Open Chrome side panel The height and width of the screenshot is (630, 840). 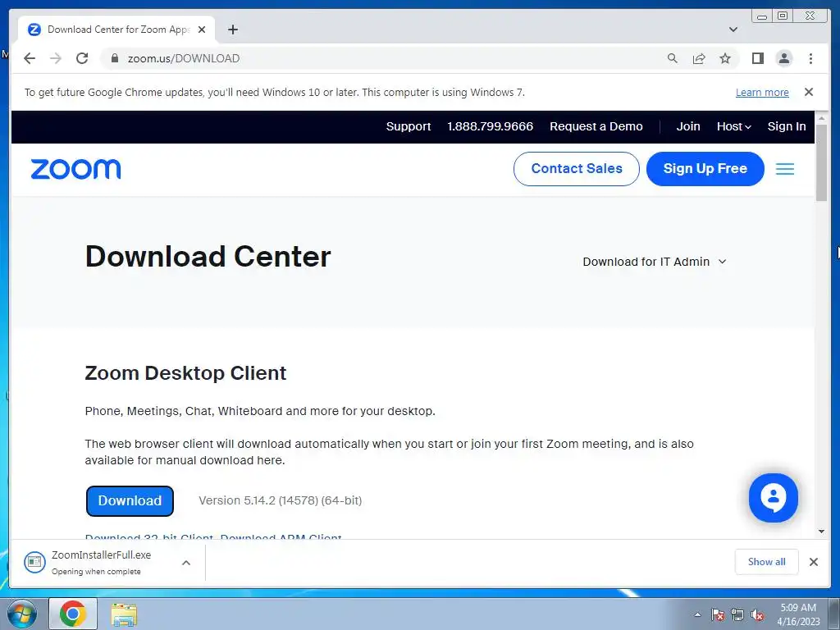(x=757, y=58)
